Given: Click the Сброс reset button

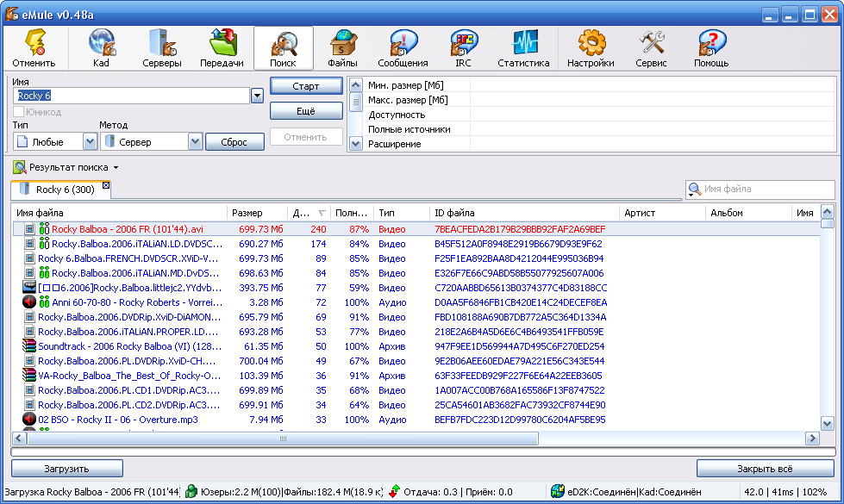Looking at the screenshot, I should click(234, 142).
